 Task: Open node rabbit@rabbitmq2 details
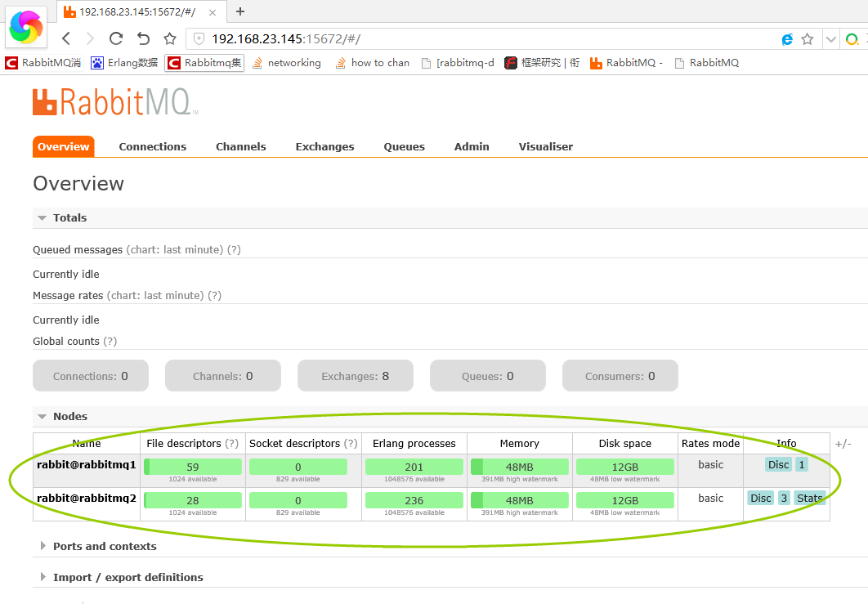(x=87, y=499)
